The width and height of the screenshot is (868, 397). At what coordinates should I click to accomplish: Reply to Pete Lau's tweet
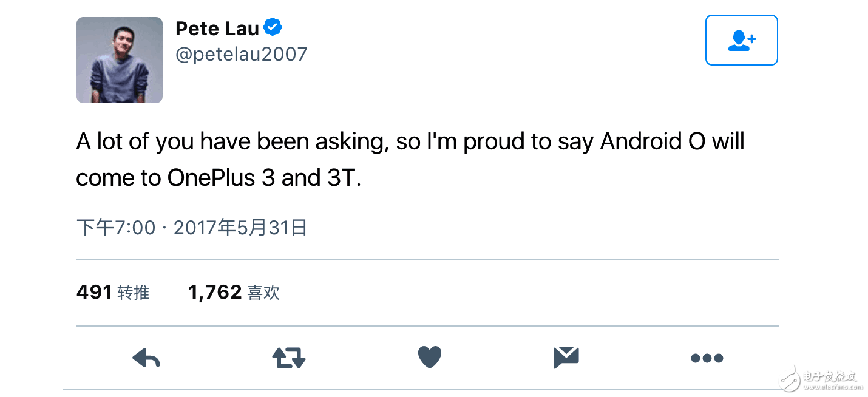pos(146,358)
